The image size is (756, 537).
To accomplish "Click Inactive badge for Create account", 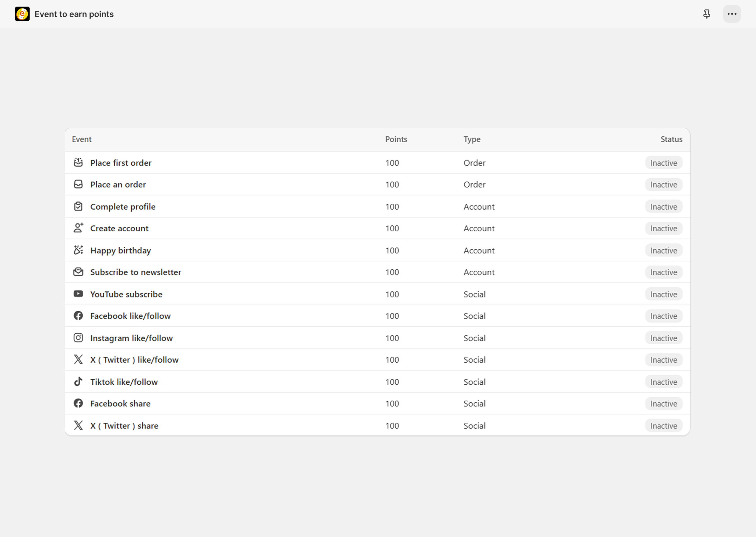I will [x=664, y=229].
